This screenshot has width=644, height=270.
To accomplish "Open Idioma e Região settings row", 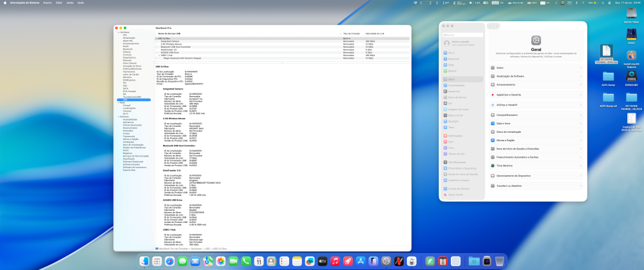I will tap(536, 140).
